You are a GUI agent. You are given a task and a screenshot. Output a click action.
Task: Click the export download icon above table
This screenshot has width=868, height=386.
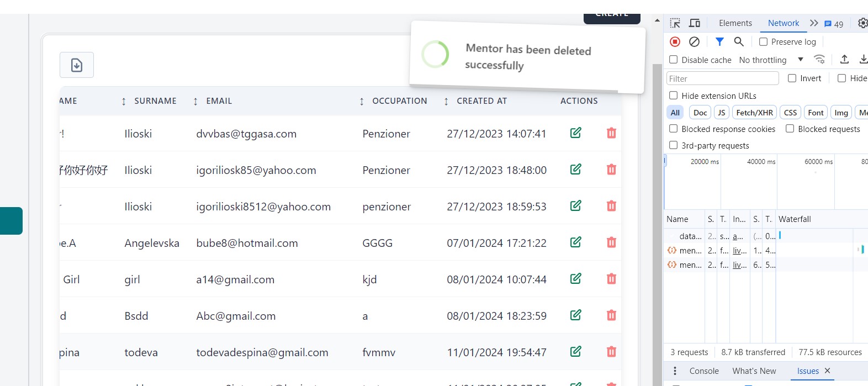click(77, 65)
